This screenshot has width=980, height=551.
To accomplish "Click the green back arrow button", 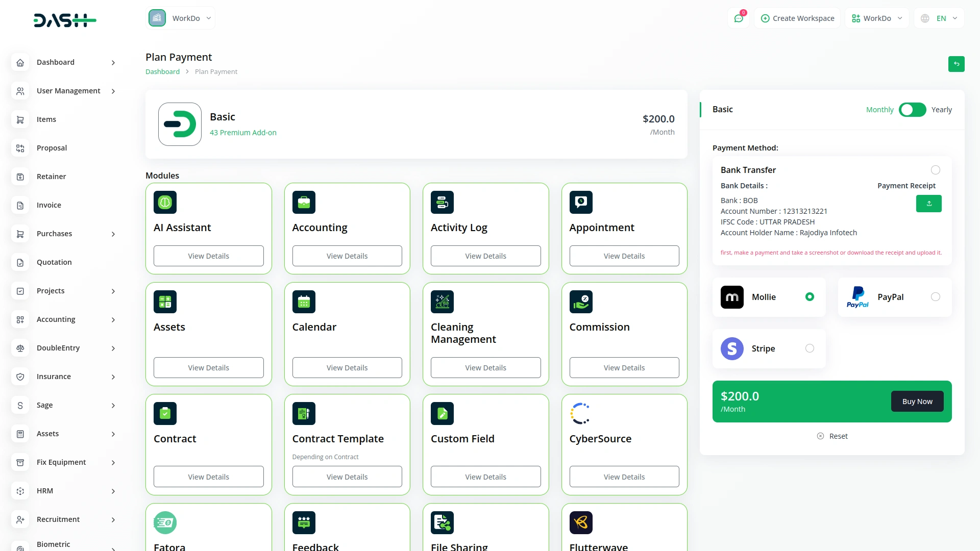I will [956, 64].
